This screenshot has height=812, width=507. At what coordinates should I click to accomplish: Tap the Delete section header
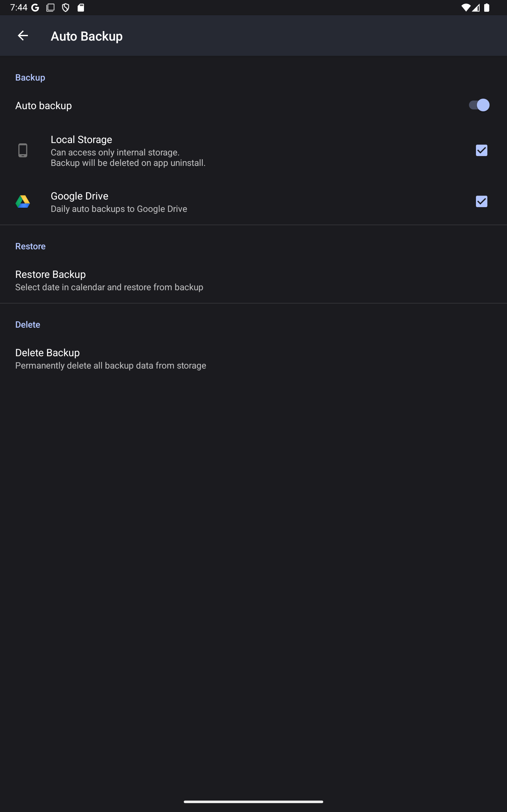28,325
